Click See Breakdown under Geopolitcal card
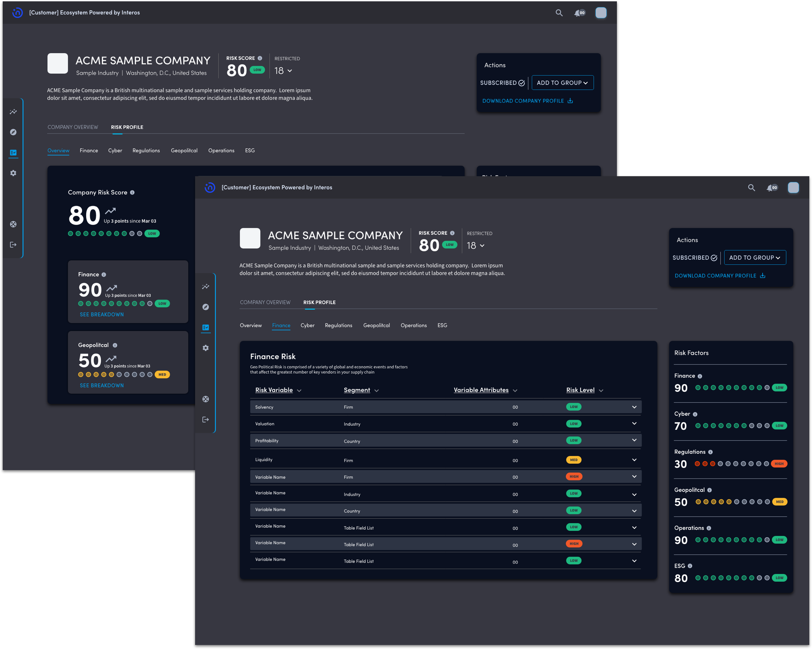Screen dimensions: 812x649 [x=102, y=385]
